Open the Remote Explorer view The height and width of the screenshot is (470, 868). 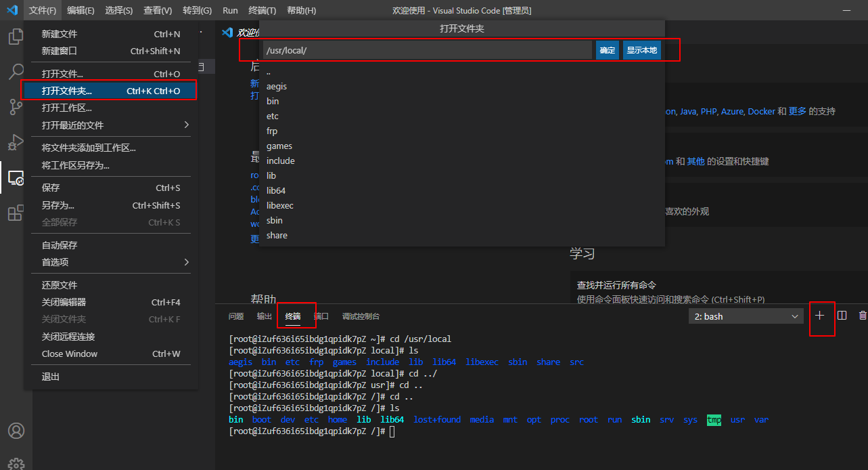(x=16, y=178)
